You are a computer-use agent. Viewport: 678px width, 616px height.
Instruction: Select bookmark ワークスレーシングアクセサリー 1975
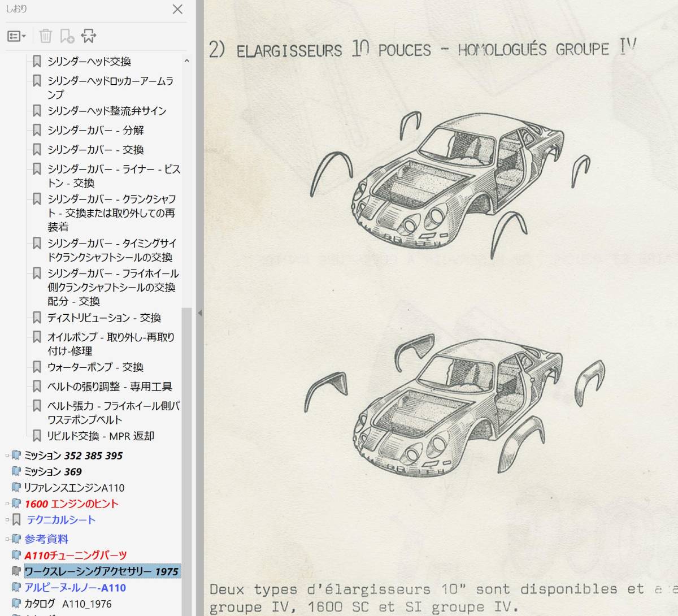pos(102,571)
